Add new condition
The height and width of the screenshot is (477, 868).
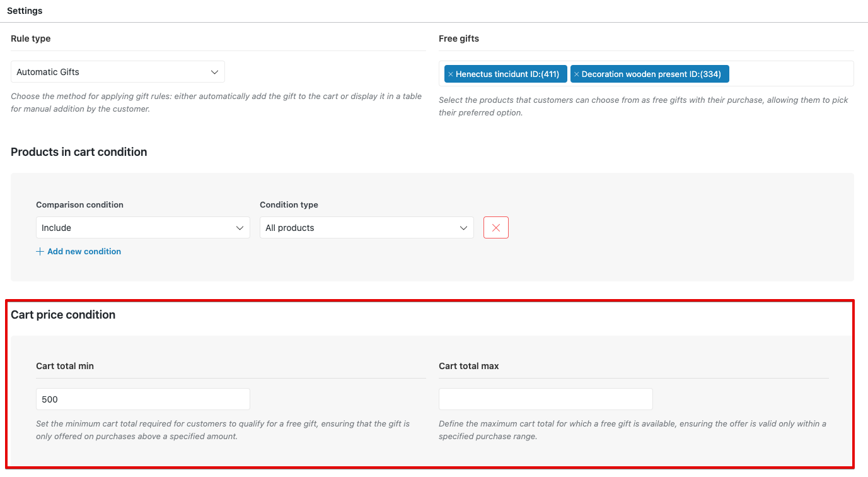coord(84,252)
